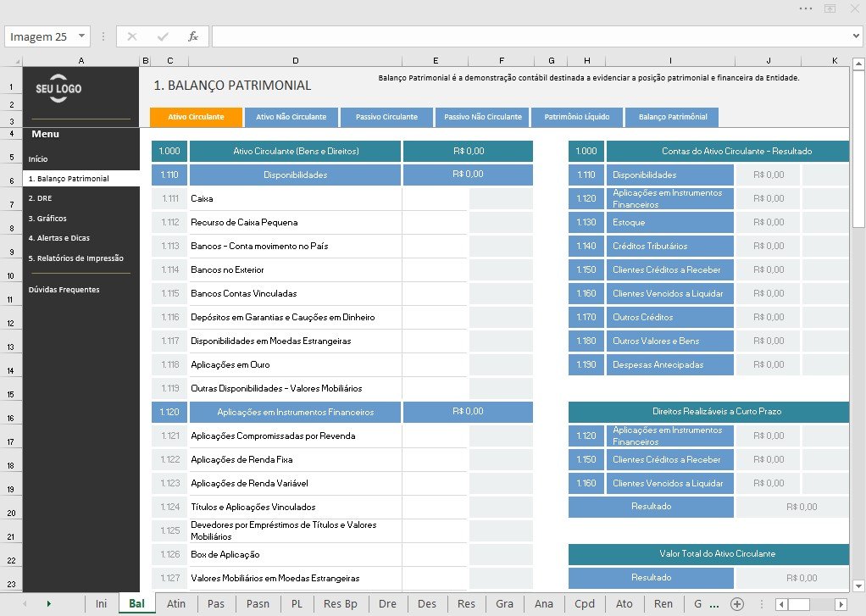Open the Cpd sheet tab

(585, 604)
